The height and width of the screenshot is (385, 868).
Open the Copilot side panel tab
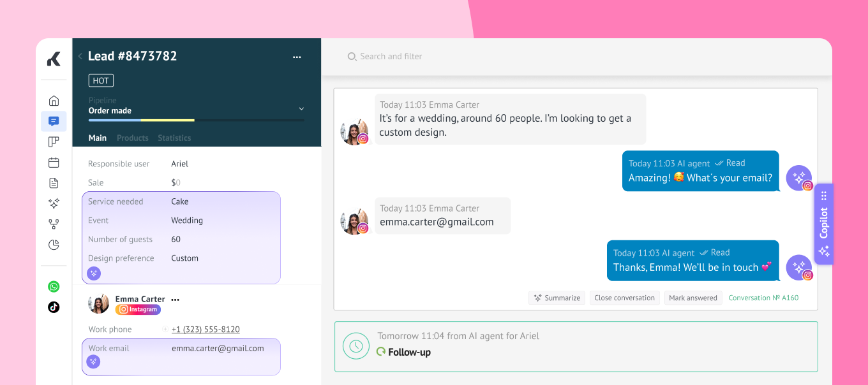pos(823,223)
